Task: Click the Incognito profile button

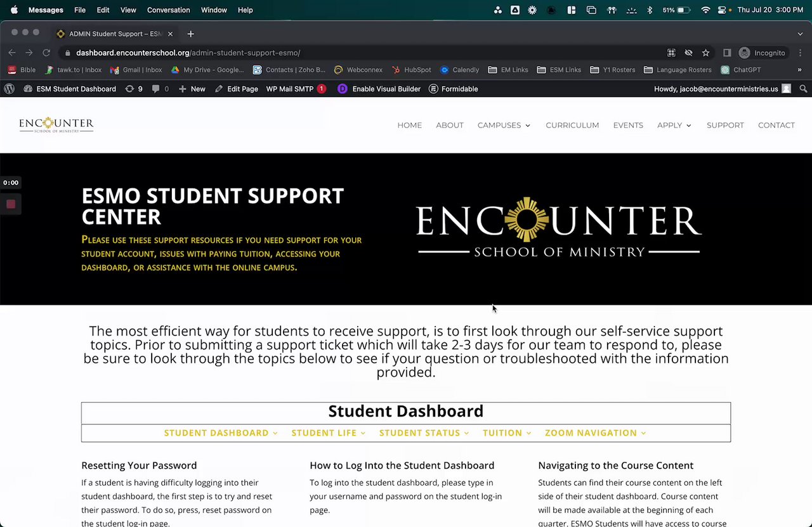Action: point(763,53)
